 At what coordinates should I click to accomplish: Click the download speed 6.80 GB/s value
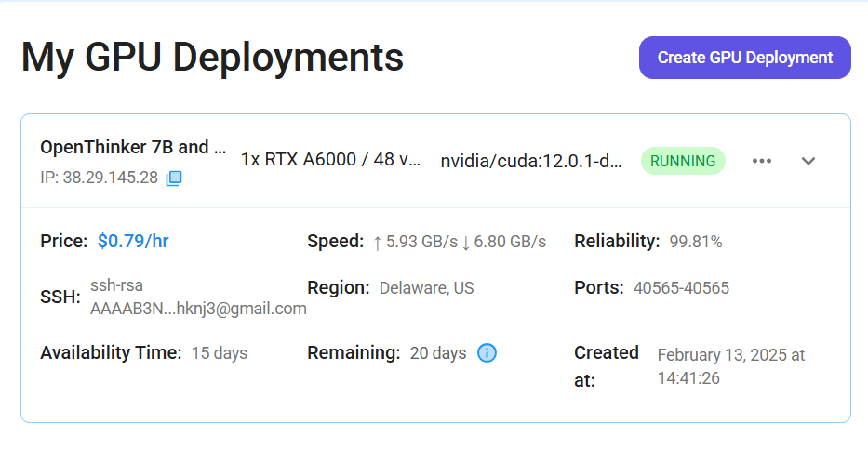tap(503, 242)
